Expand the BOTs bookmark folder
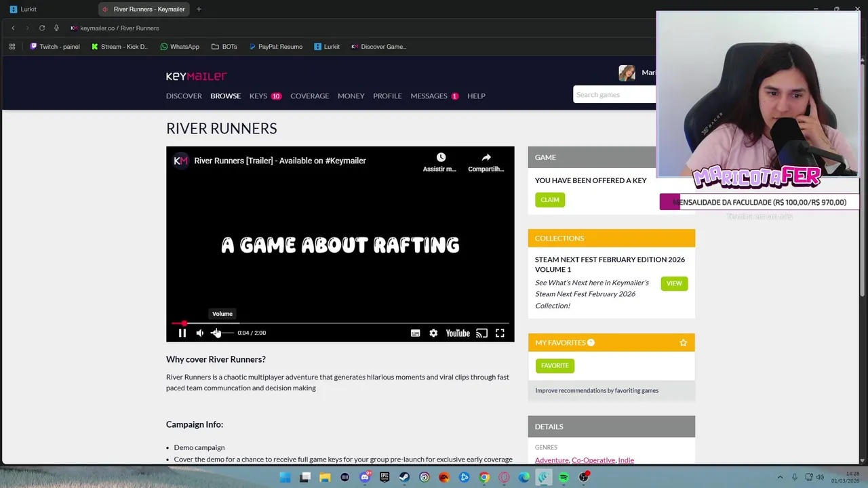 coord(224,47)
